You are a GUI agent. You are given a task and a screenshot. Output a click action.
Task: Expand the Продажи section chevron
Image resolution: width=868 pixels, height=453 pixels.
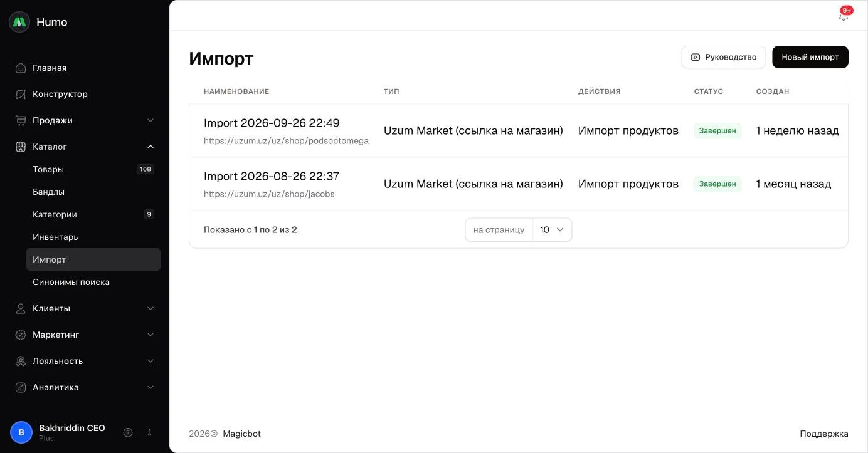(x=151, y=120)
